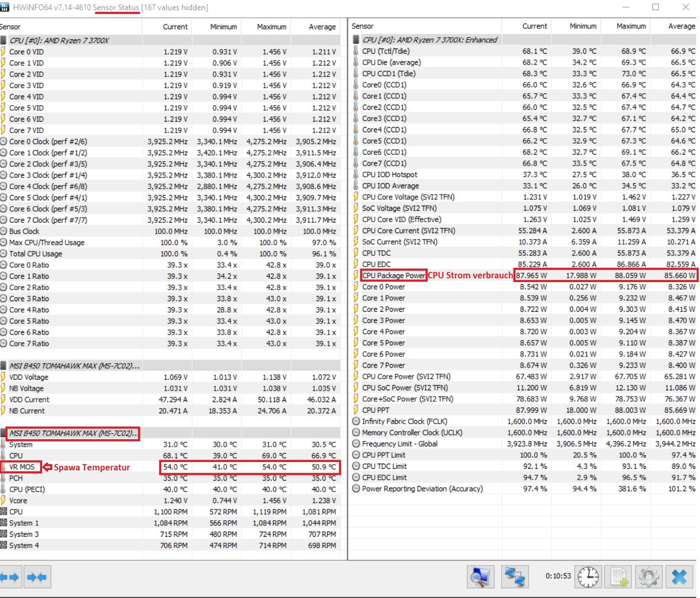The height and width of the screenshot is (598, 700).
Task: Open sensor settings gear icon
Action: point(649,577)
